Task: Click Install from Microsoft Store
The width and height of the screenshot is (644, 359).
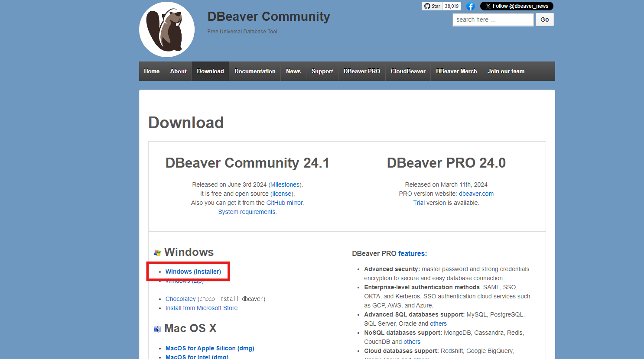Action: [202, 308]
